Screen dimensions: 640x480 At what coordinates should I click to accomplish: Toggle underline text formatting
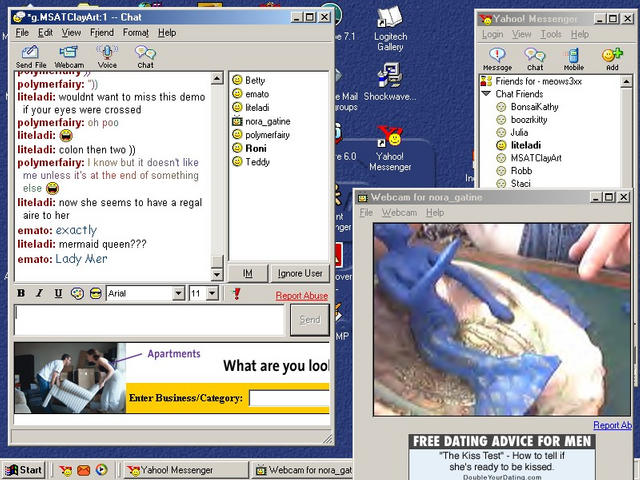58,293
